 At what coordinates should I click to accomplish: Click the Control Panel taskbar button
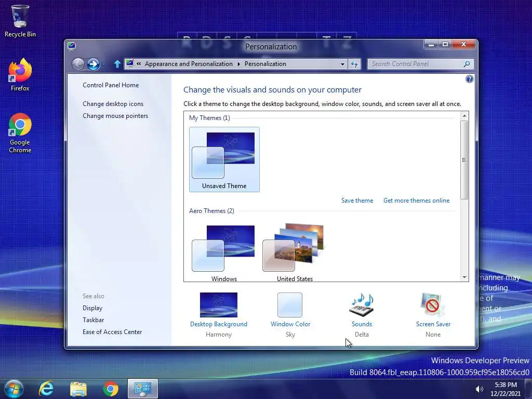click(x=143, y=389)
